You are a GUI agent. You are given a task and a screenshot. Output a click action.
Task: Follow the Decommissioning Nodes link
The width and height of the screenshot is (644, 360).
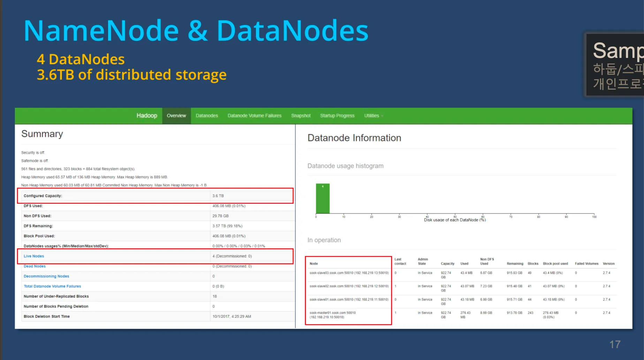(46, 276)
